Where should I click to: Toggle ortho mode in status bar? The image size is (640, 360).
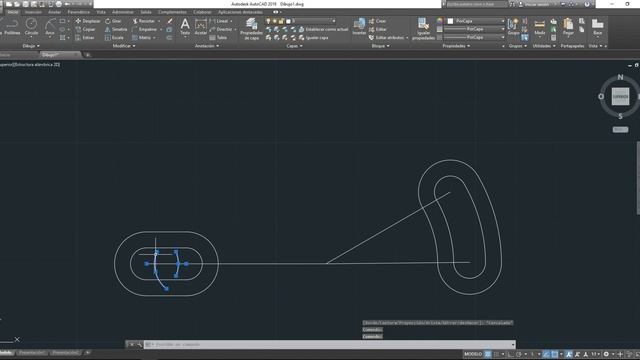click(511, 354)
